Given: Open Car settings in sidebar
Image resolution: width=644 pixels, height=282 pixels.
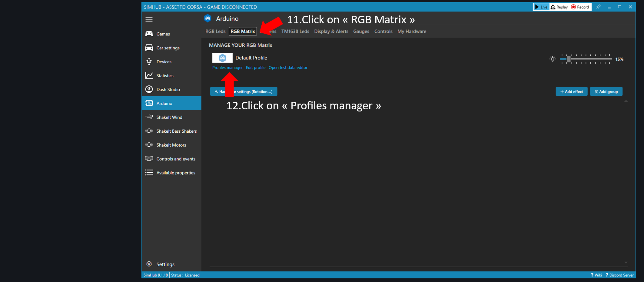Looking at the screenshot, I should tap(168, 48).
